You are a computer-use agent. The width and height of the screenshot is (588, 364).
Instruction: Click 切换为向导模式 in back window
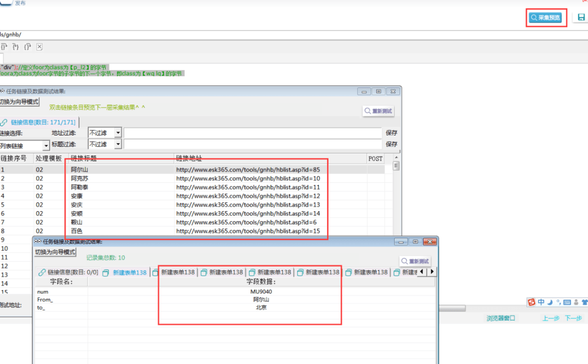coord(19,102)
